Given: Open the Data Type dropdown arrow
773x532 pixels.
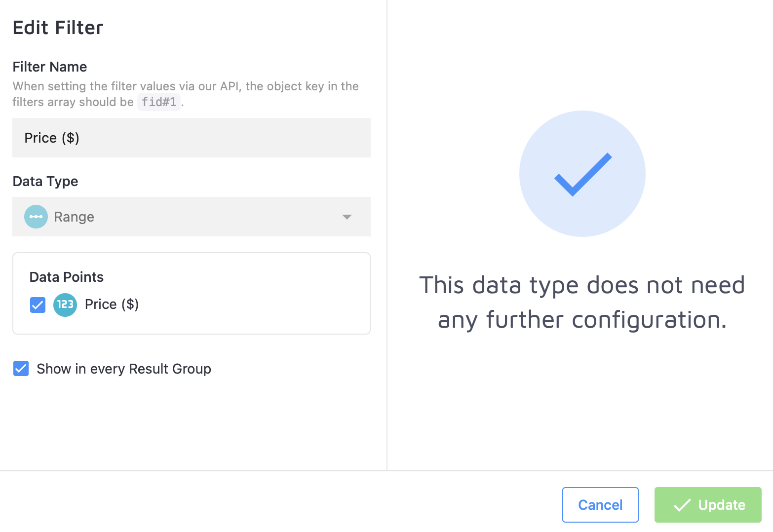Looking at the screenshot, I should (347, 217).
